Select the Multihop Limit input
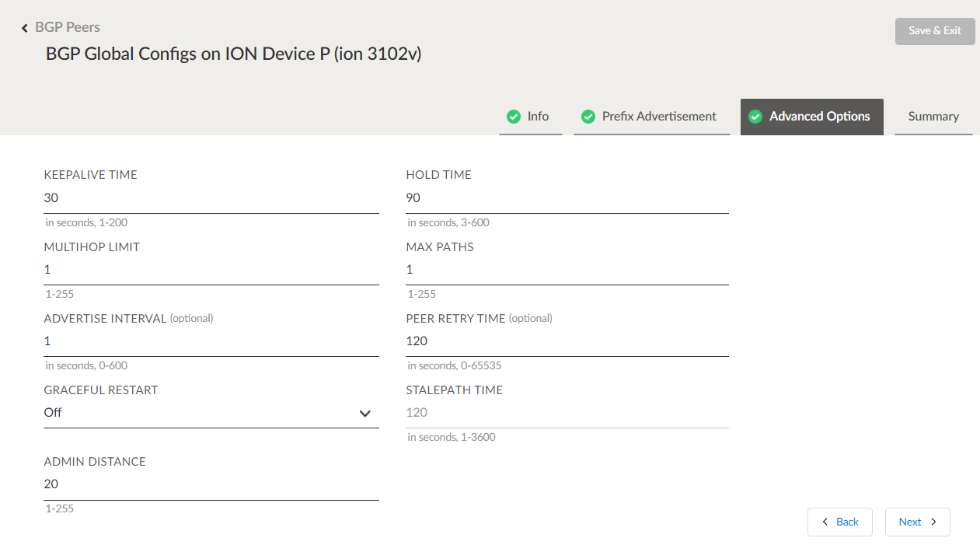This screenshot has height=545, width=980. coord(211,270)
